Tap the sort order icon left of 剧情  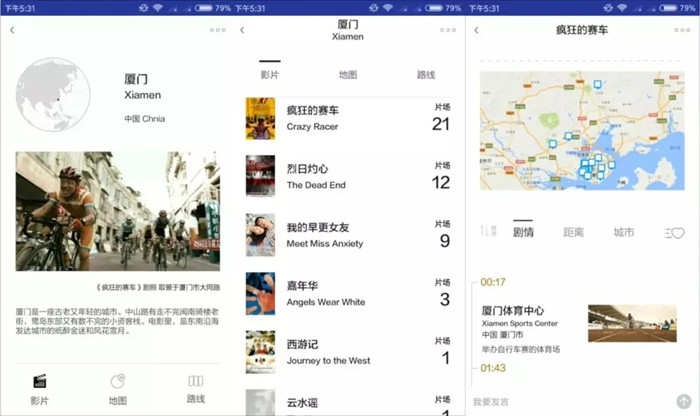(x=488, y=231)
